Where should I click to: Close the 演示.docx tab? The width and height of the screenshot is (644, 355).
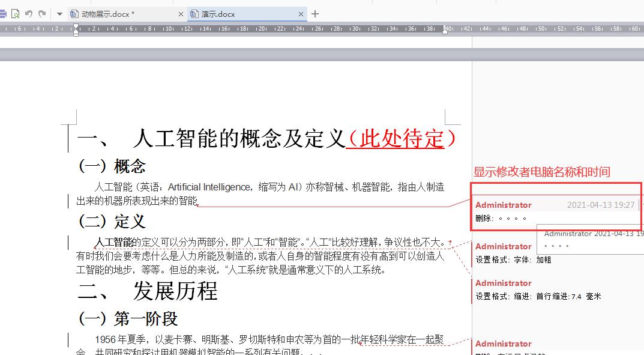pyautogui.click(x=301, y=14)
